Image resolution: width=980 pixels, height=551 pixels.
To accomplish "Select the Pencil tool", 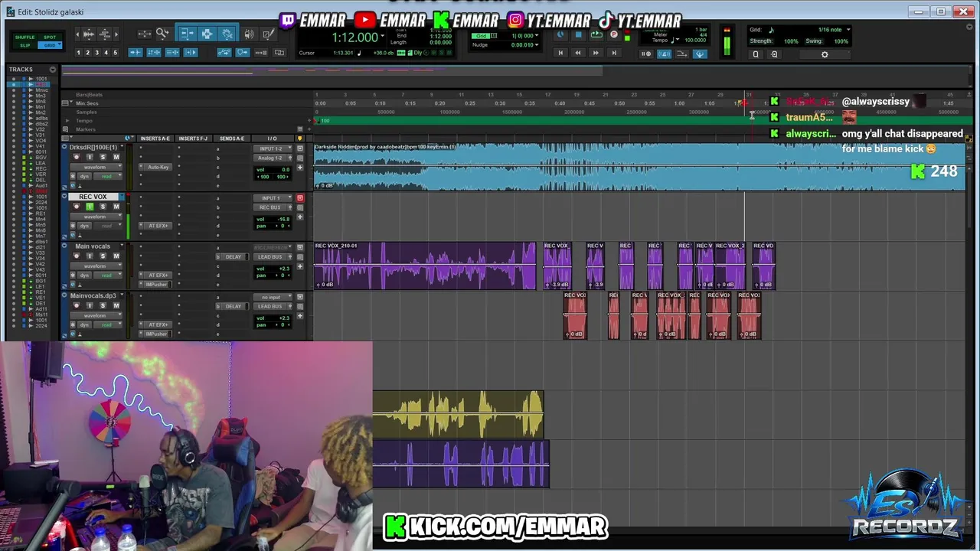I will pos(268,34).
